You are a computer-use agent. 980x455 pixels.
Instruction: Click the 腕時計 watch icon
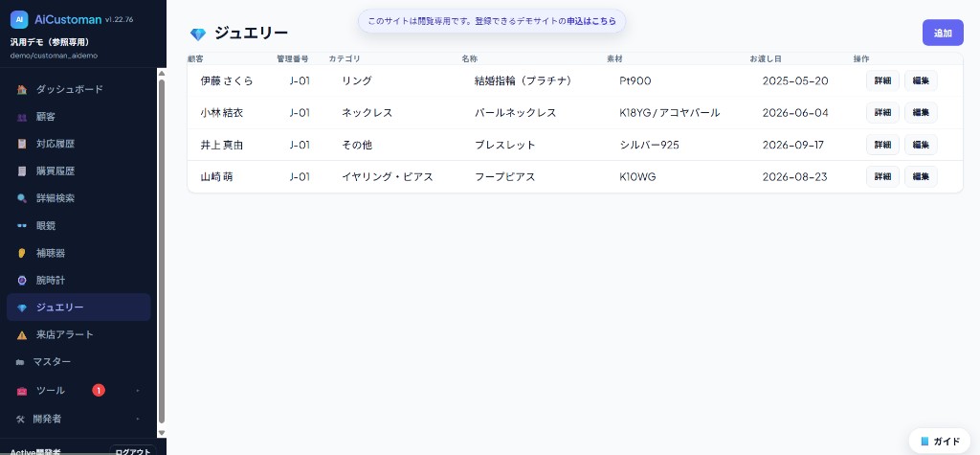[x=22, y=281]
